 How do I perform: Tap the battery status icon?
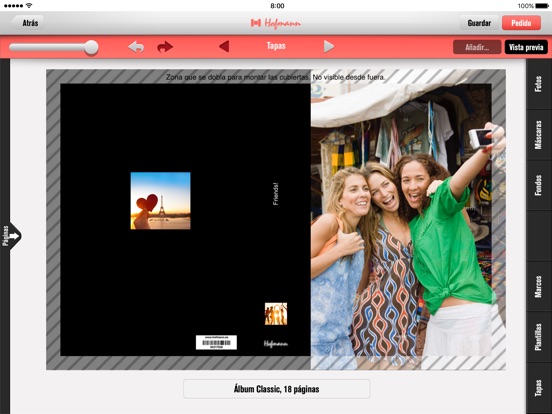(542, 6)
